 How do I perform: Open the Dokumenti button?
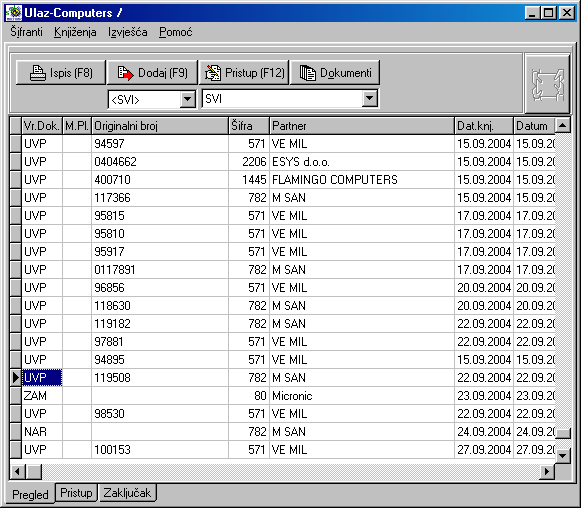tap(335, 73)
